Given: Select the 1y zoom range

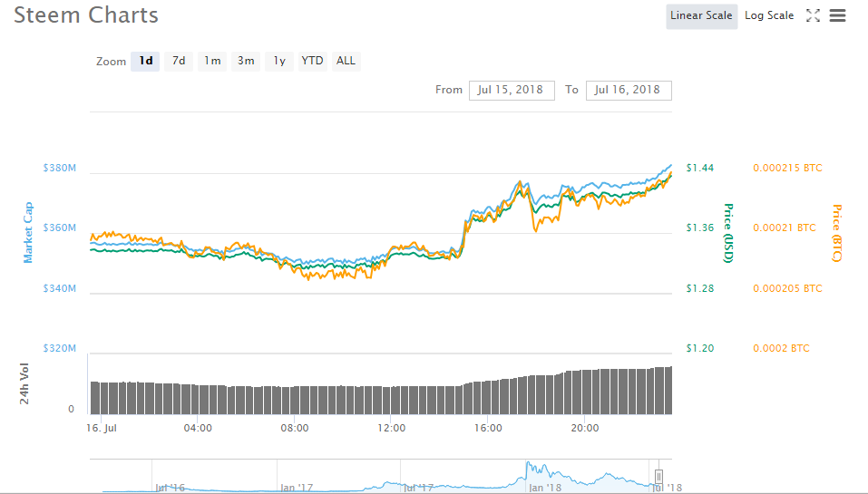Looking at the screenshot, I should [x=279, y=61].
